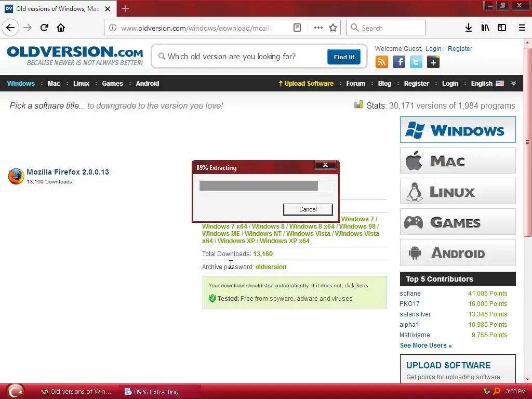Viewport: 532px width, 399px height.
Task: Open the downloads arrow icon in toolbar
Action: [468, 28]
